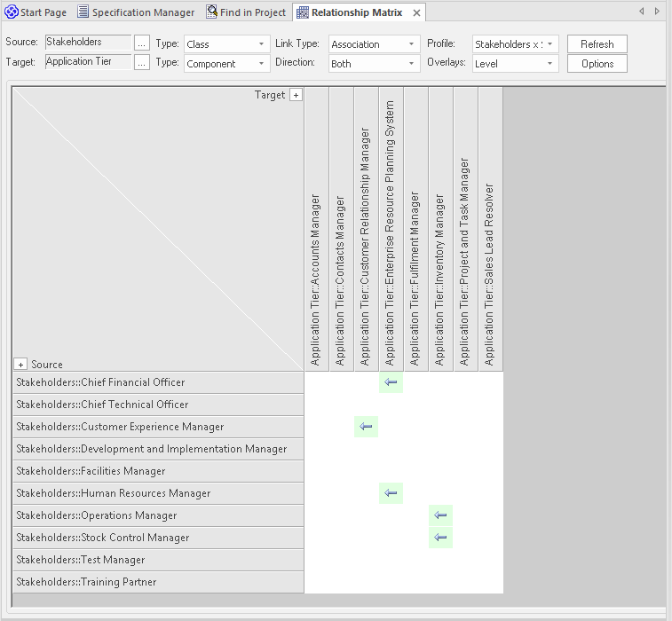Viewport: 672px width, 621px height.
Task: Browse for Source package with ellipsis button
Action: (x=142, y=43)
